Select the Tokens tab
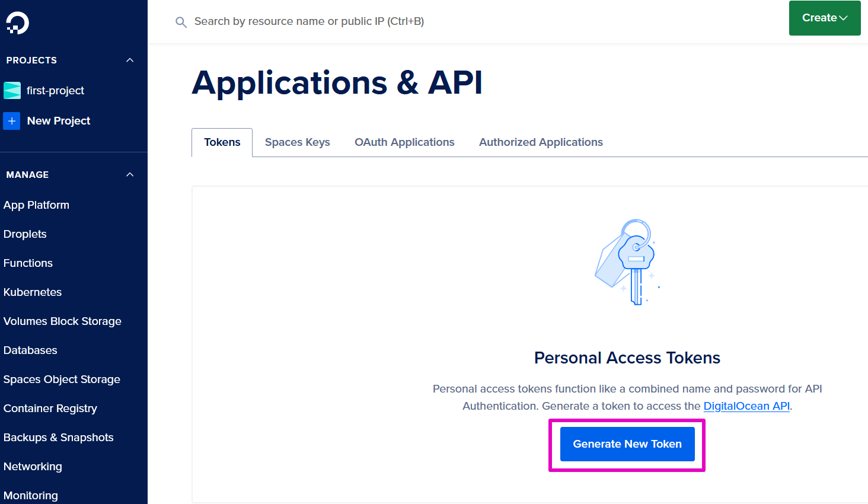The image size is (868, 504). point(222,142)
